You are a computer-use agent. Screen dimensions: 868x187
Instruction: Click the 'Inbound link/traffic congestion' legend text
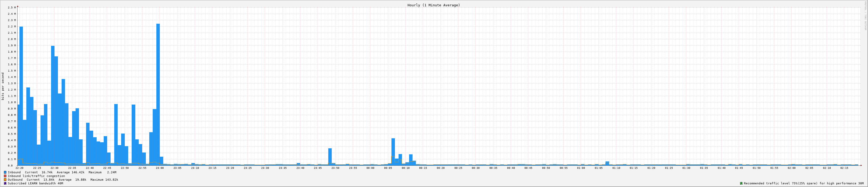coord(36,176)
